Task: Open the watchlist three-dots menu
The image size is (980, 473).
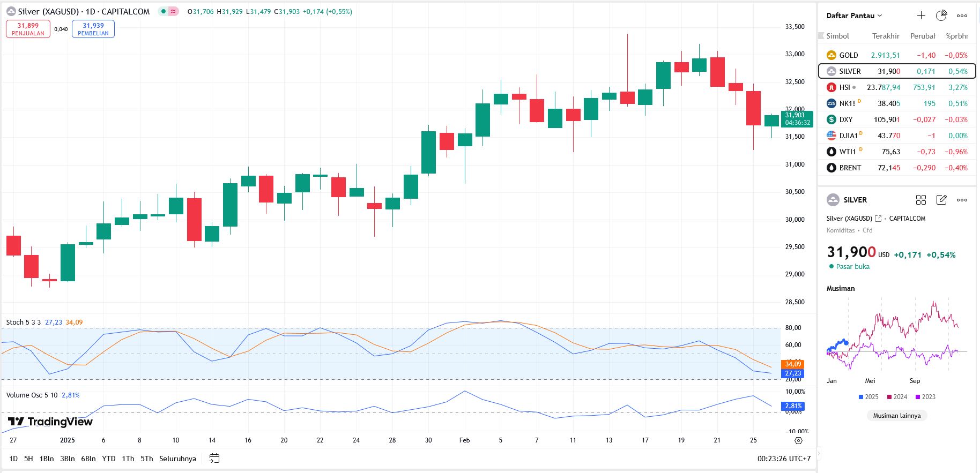Action: [962, 16]
